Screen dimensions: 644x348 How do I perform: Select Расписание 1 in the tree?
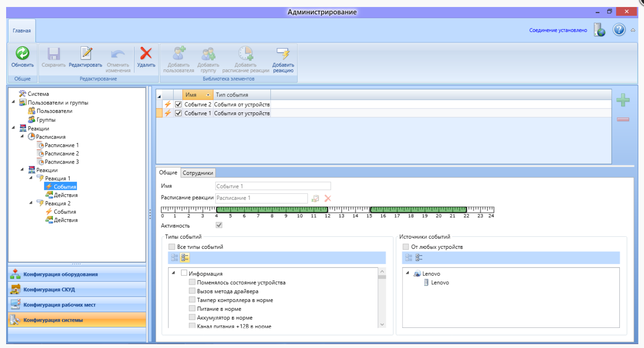[x=62, y=145]
